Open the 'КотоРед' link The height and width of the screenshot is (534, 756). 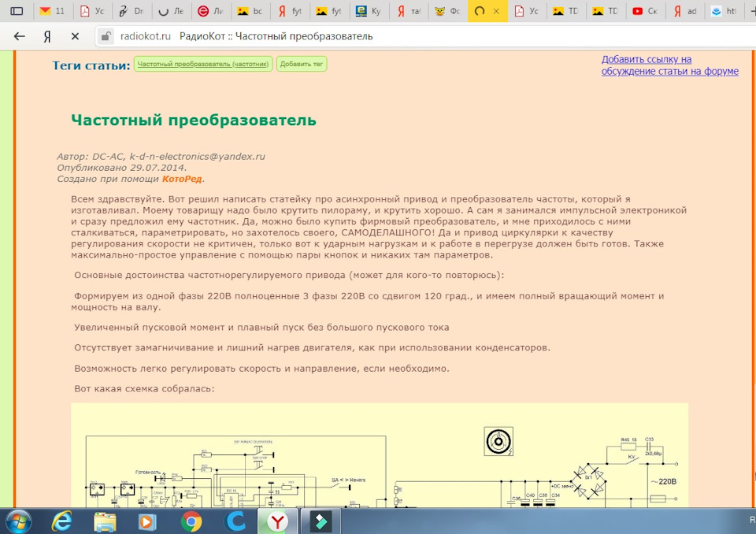[182, 179]
